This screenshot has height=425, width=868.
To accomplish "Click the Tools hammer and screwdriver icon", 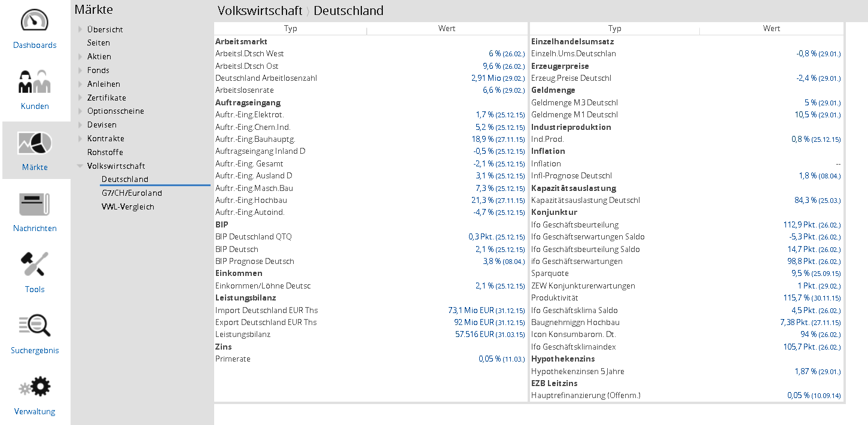I will pyautogui.click(x=35, y=265).
